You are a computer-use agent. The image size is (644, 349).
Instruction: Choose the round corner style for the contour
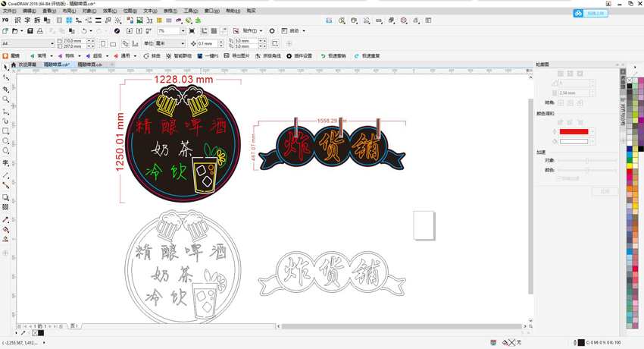[x=570, y=102]
